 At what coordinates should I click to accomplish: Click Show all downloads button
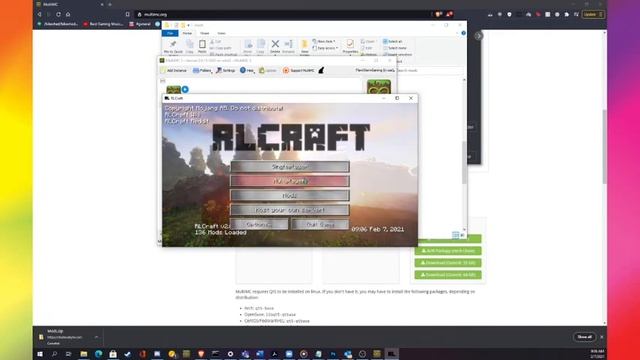[584, 337]
